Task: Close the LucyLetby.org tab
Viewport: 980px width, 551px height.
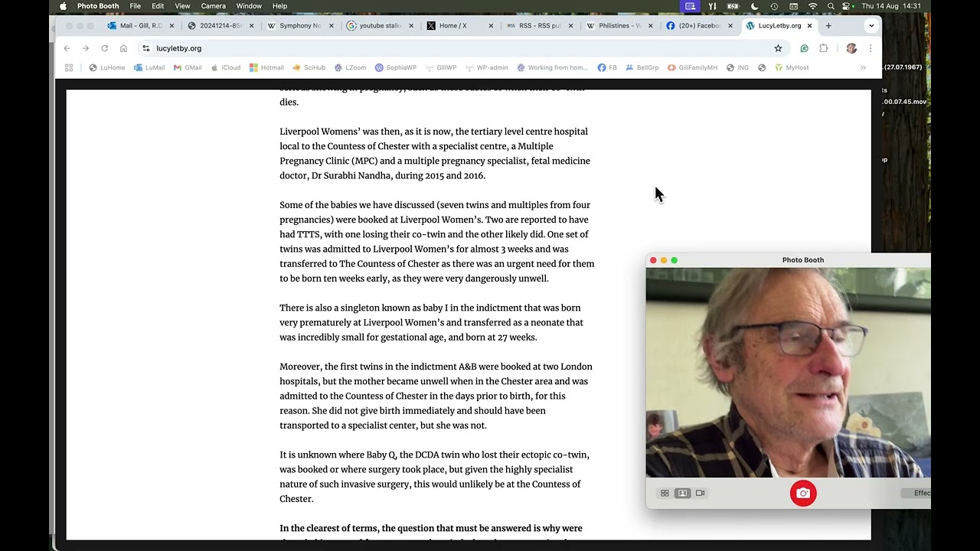Action: [x=809, y=25]
